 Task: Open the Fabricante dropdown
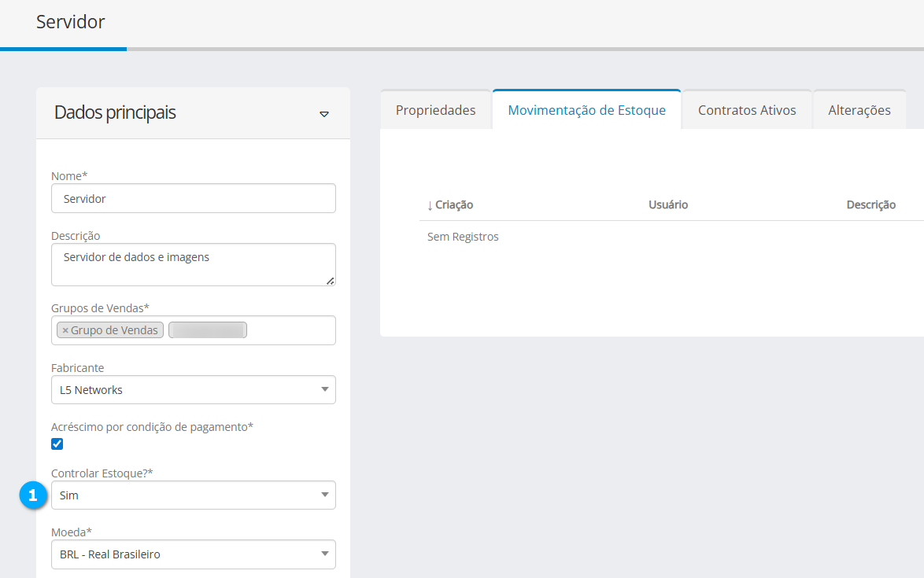(193, 390)
